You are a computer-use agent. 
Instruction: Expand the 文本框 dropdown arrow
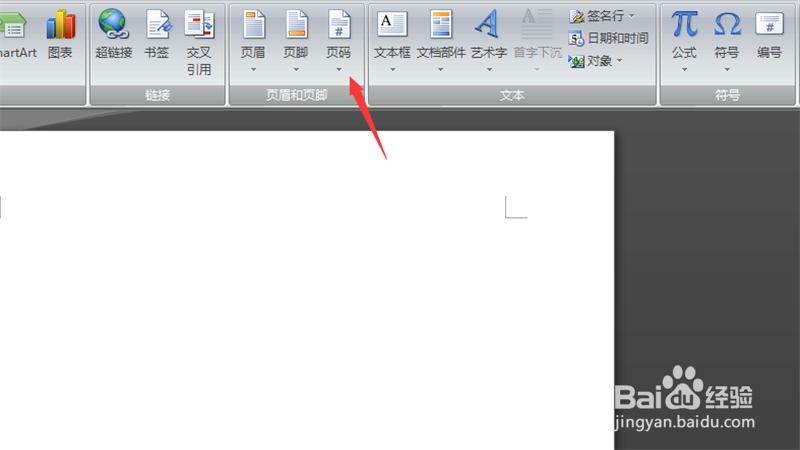(x=393, y=69)
